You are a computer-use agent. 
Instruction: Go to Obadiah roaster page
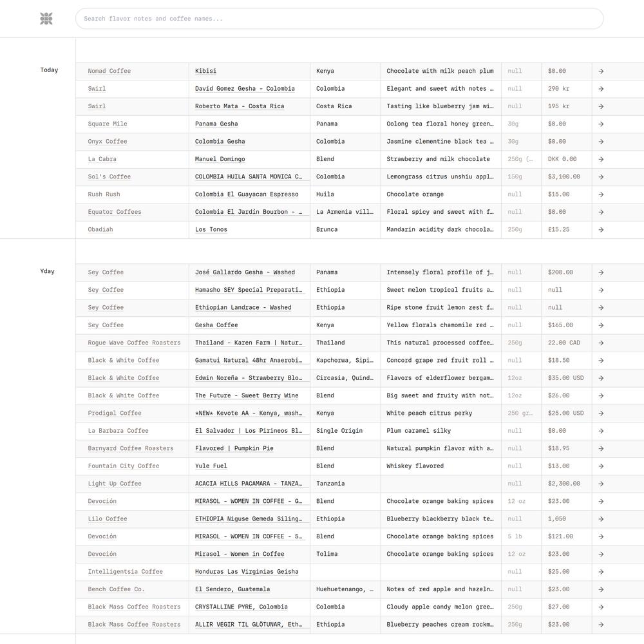coord(100,230)
